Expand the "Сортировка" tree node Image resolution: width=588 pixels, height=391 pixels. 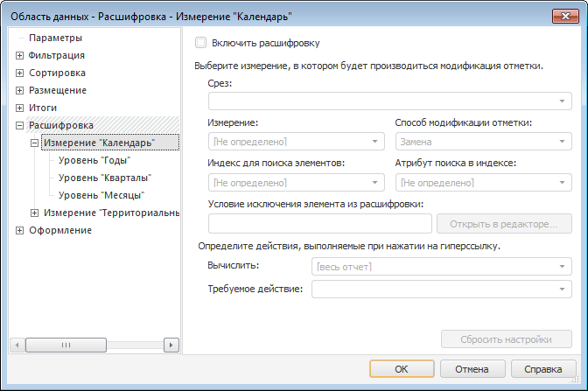coord(19,73)
